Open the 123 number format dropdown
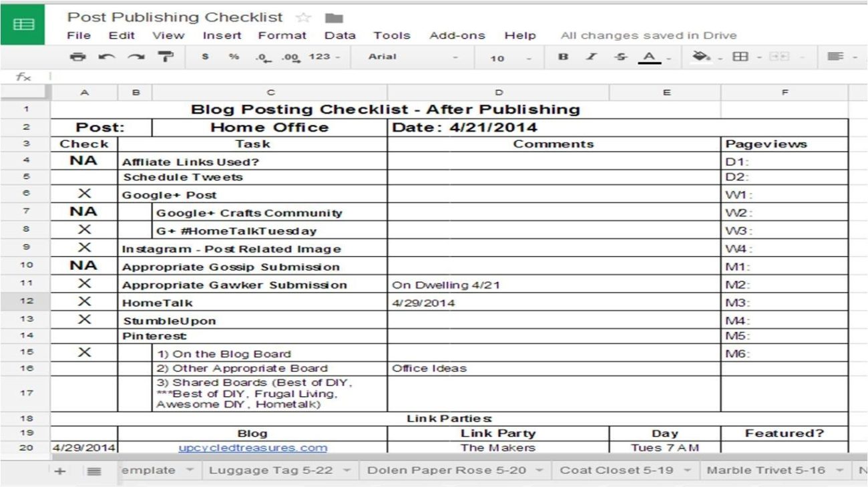 tap(324, 57)
